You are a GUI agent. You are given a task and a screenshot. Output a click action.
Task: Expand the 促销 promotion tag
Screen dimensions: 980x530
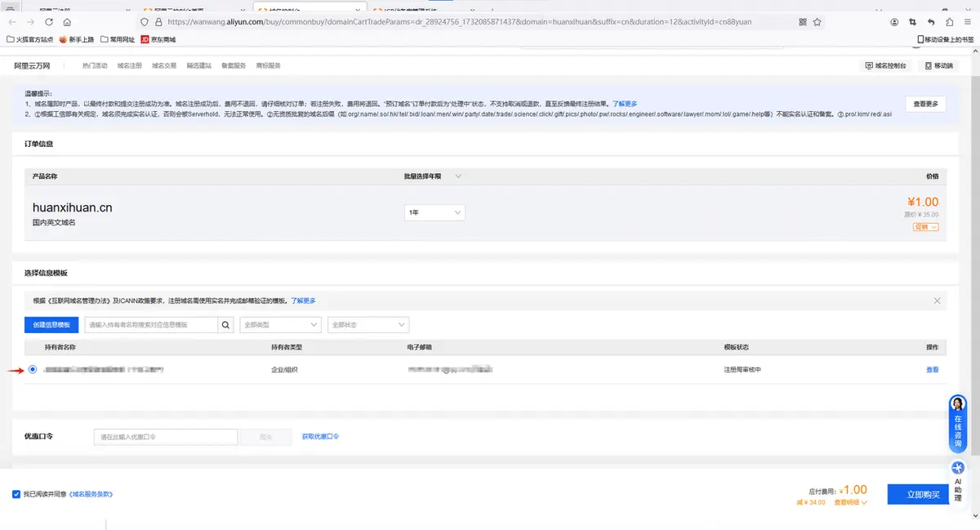click(925, 227)
